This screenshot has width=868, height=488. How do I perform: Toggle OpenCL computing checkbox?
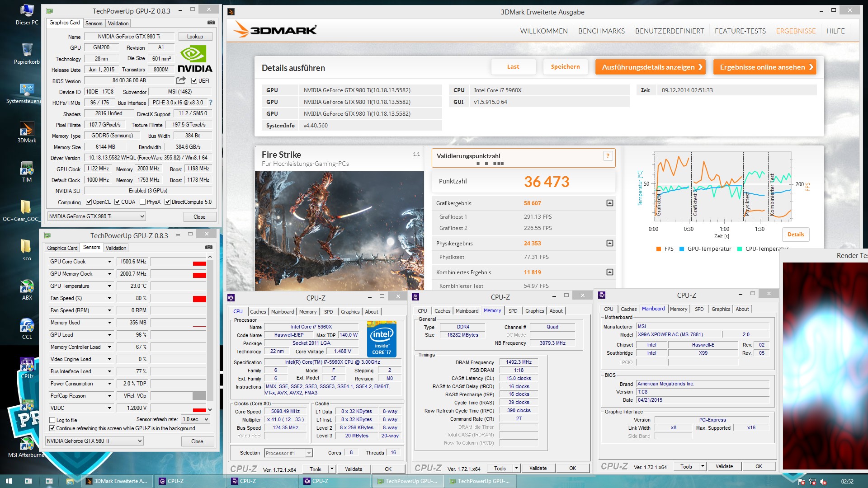pos(89,202)
